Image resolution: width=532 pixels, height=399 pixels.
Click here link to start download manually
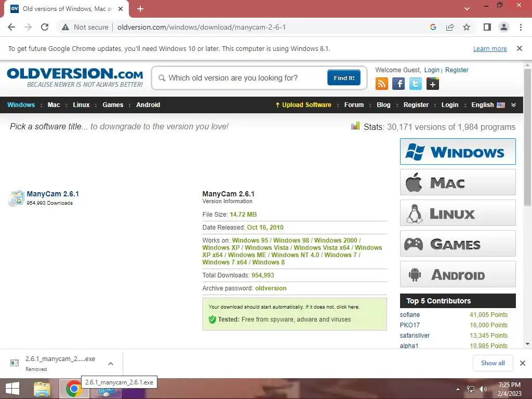tap(348, 307)
